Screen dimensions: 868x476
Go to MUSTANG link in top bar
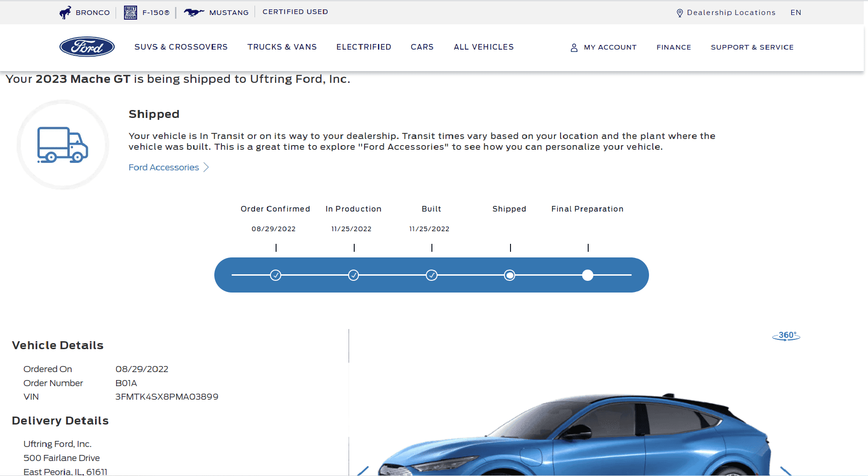click(229, 13)
